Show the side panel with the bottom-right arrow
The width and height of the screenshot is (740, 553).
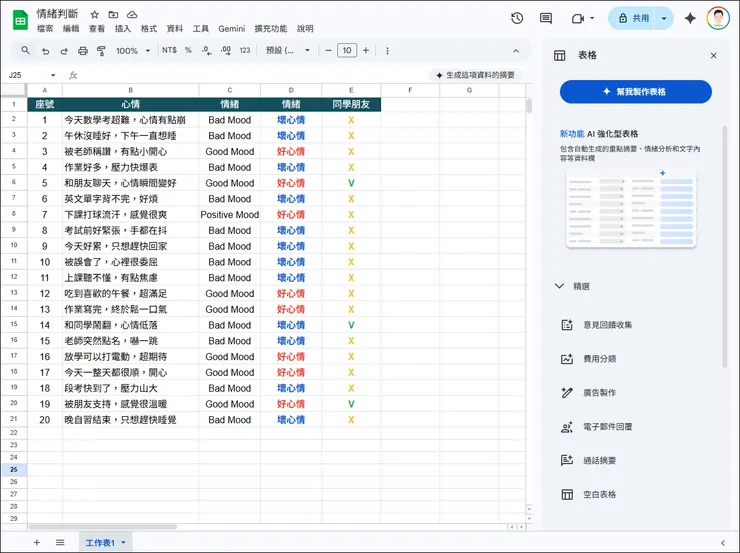pos(723,543)
